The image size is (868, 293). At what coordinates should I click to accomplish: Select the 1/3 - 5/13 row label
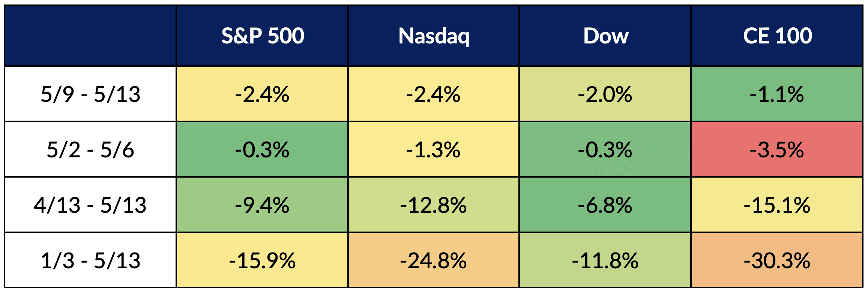tap(90, 260)
